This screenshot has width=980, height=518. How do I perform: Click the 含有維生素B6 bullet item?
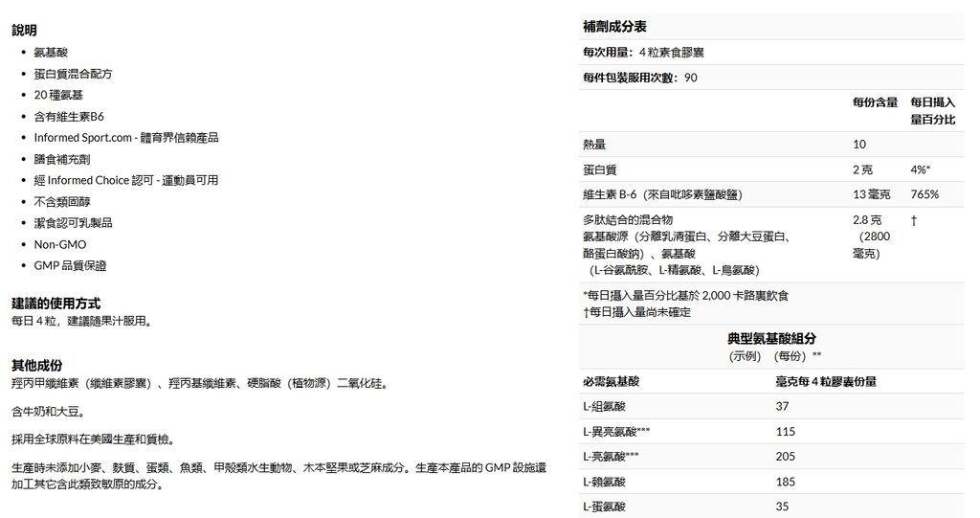pyautogui.click(x=68, y=117)
